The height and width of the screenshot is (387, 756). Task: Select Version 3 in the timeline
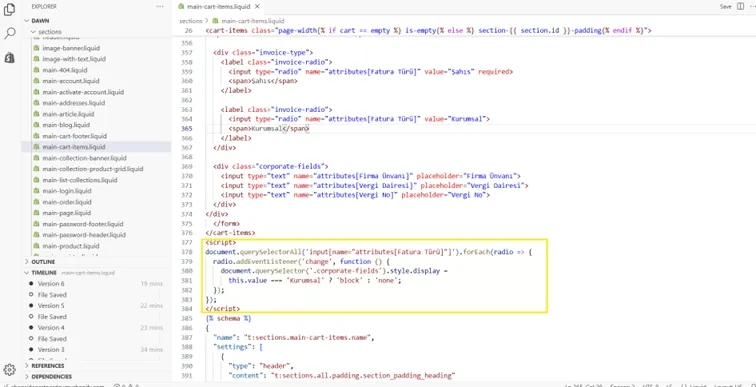point(51,349)
